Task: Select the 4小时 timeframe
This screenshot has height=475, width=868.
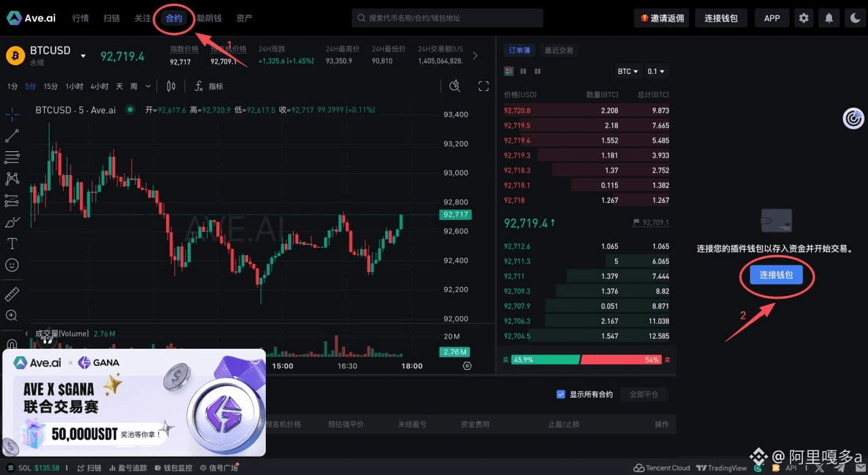Action: [99, 86]
